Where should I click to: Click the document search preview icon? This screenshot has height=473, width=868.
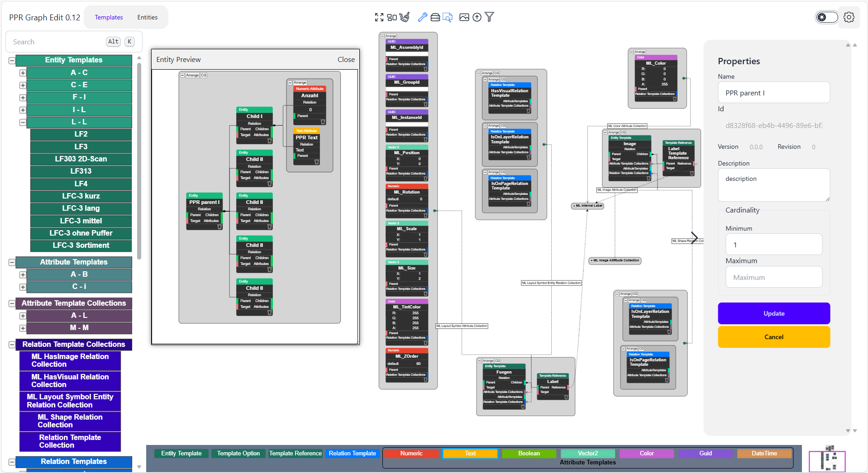coord(448,17)
